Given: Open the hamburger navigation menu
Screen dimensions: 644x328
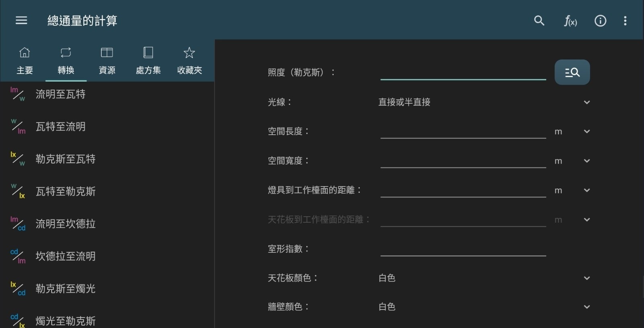Looking at the screenshot, I should 21,20.
